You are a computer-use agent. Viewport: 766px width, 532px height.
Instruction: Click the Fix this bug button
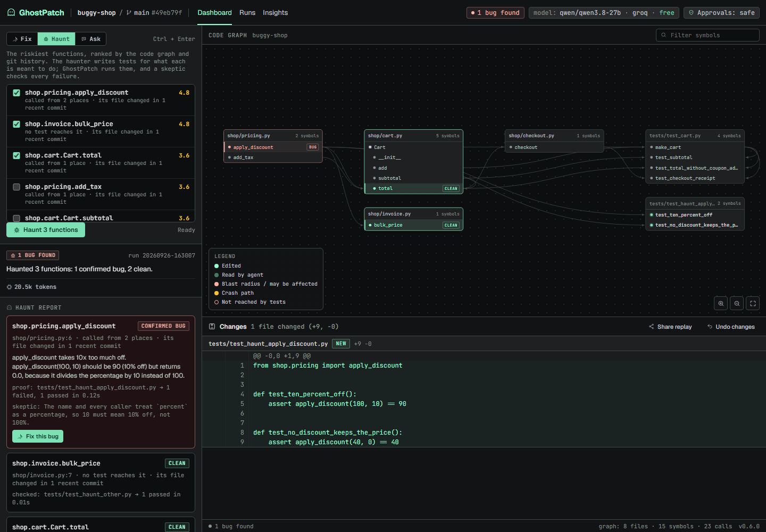38,436
